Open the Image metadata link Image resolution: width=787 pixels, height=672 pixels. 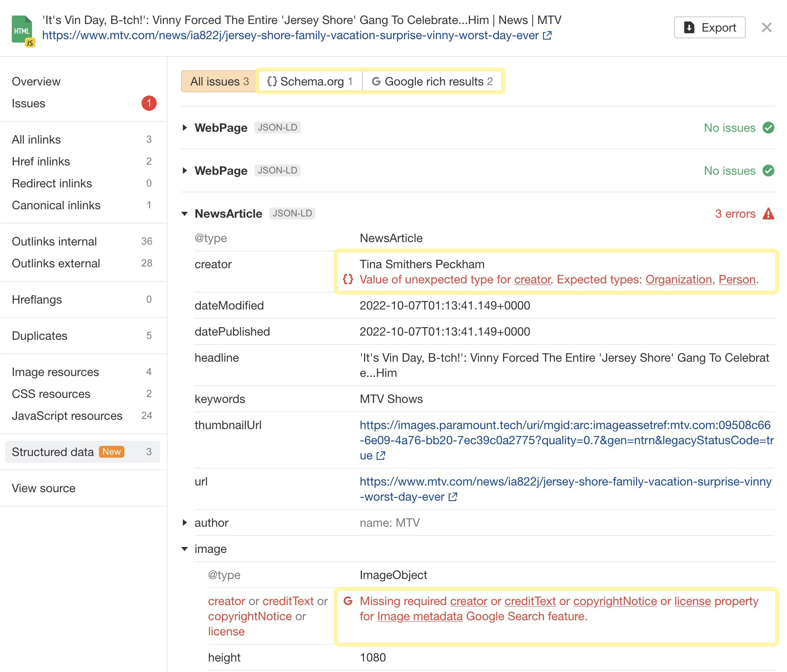[420, 616]
